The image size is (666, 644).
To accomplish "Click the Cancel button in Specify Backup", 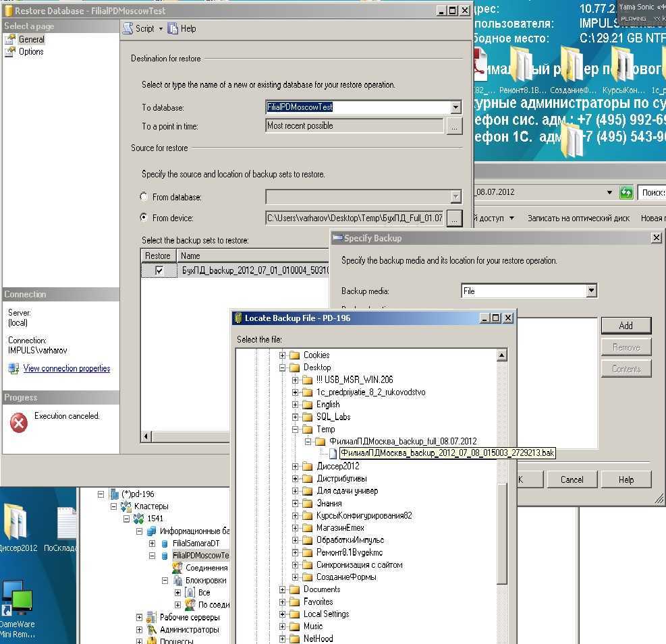I will [x=572, y=479].
